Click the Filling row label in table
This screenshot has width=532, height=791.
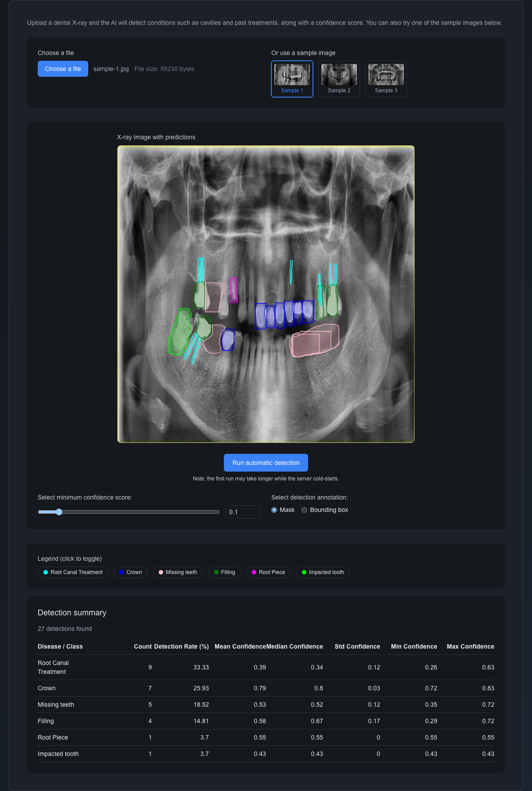[x=46, y=721]
